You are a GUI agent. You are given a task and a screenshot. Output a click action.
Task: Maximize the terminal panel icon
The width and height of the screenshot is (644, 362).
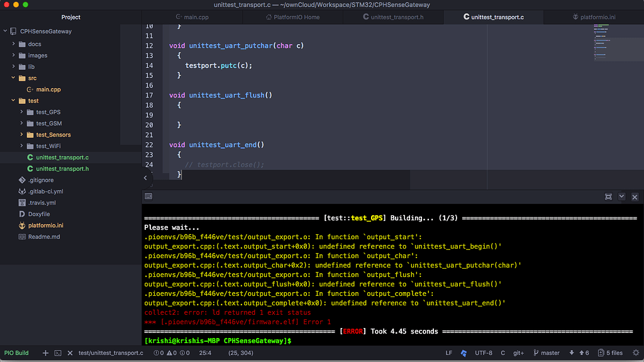(x=608, y=196)
